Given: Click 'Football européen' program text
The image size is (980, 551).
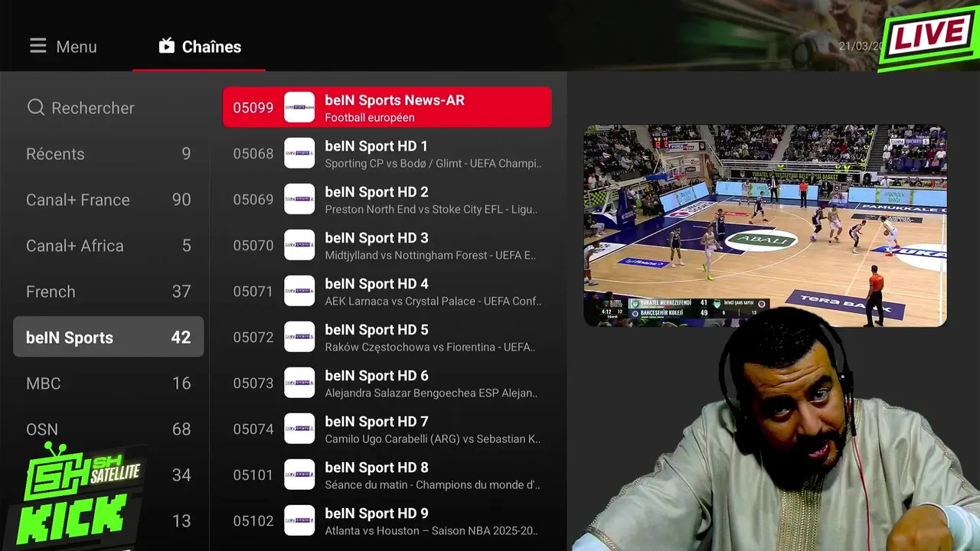Looking at the screenshot, I should (370, 118).
